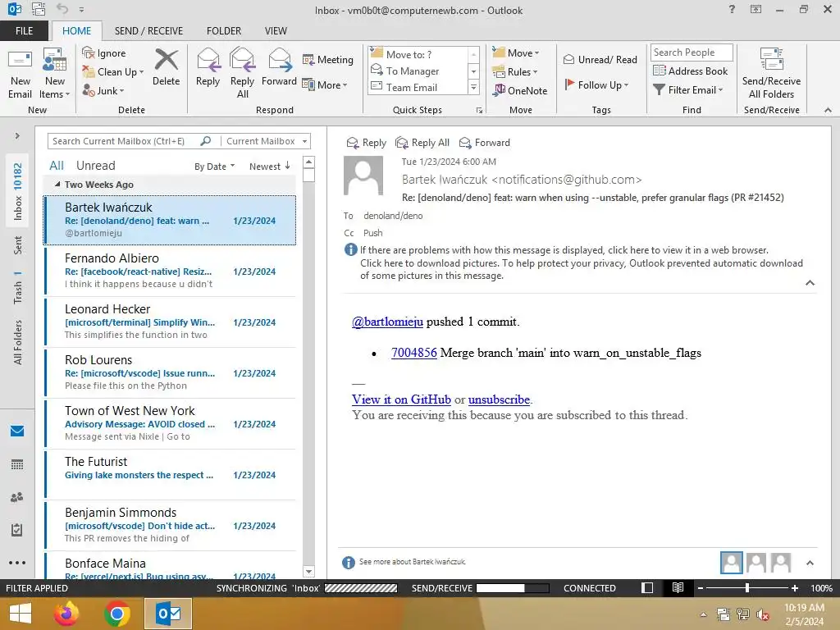The image size is (840, 630).
Task: Open the email from Leonard Hecker
Action: [171, 322]
